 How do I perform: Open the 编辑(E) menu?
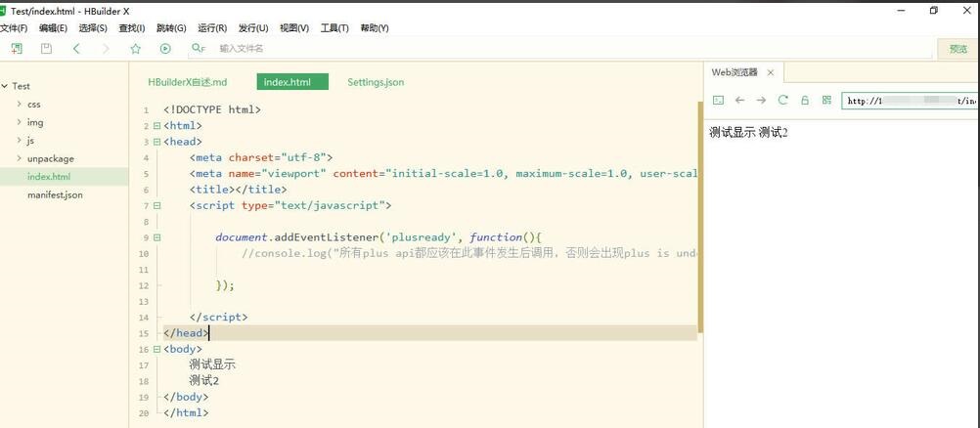(53, 28)
